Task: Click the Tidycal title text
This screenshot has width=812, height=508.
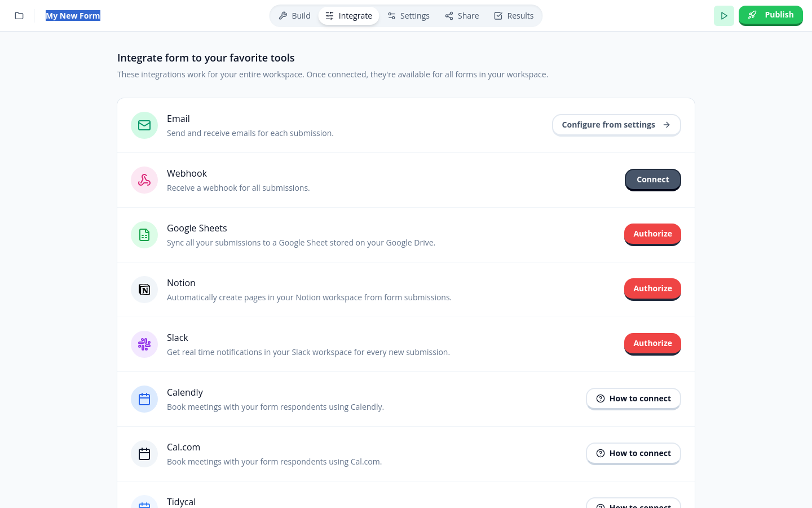Action: tap(181, 502)
